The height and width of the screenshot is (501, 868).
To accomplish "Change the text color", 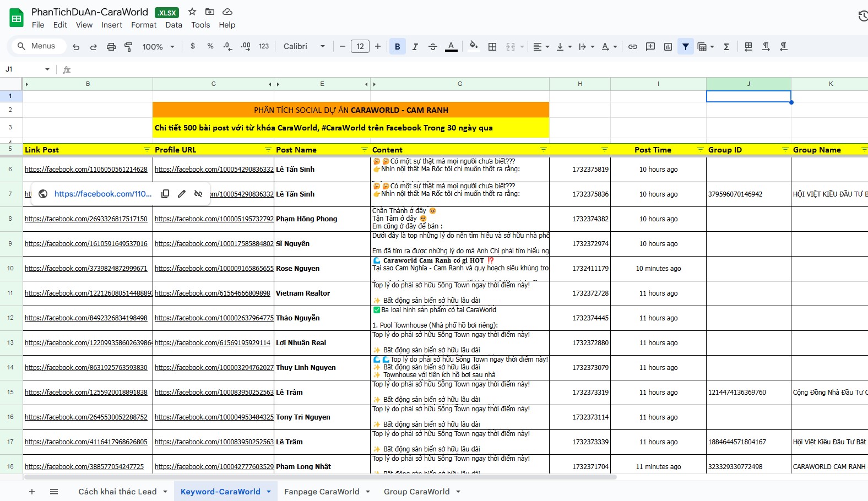I will [451, 47].
